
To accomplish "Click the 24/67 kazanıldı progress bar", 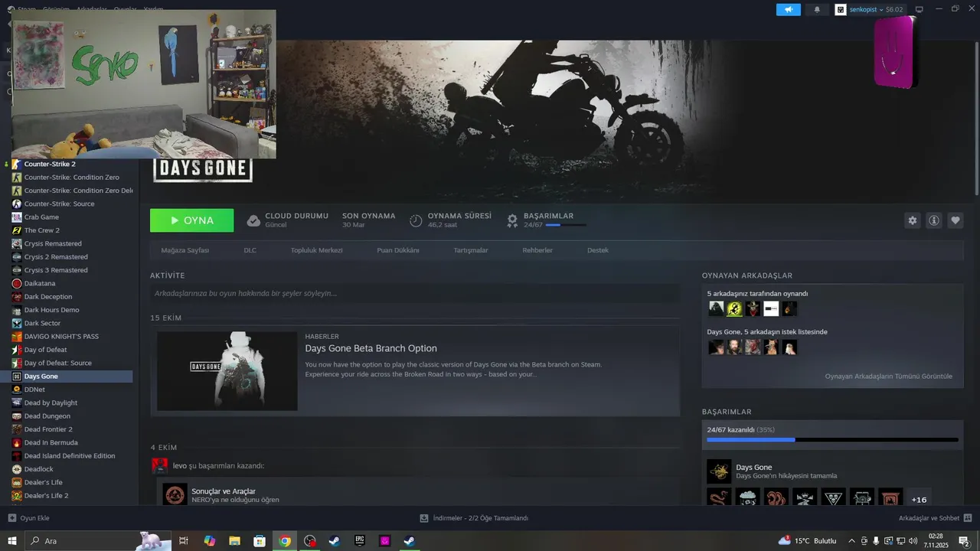I will coord(832,439).
